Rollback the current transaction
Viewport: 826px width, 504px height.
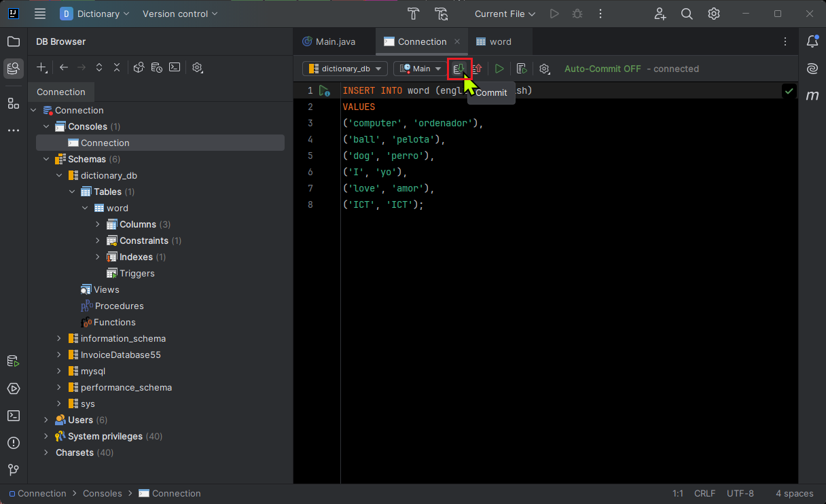(478, 69)
